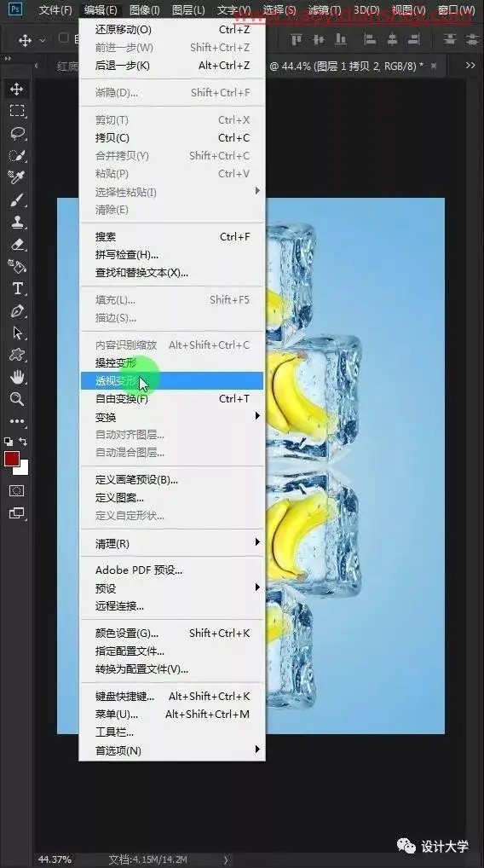Click distribute top edges icon
Viewport: 484px width, 868px height.
tap(450, 39)
